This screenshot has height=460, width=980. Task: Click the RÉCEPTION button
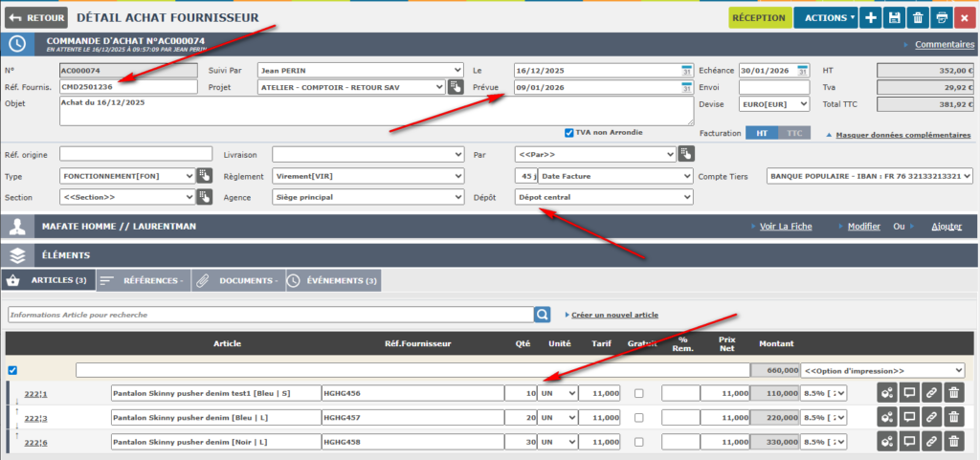click(759, 17)
